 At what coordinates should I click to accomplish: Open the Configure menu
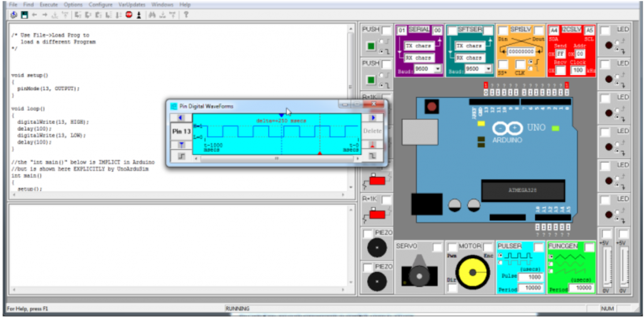coord(101,4)
